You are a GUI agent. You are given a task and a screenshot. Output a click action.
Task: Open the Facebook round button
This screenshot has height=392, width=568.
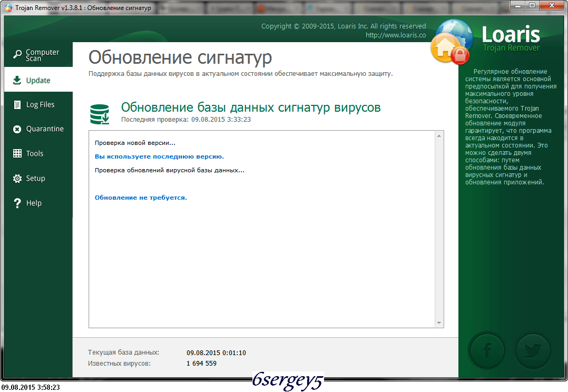(x=487, y=350)
